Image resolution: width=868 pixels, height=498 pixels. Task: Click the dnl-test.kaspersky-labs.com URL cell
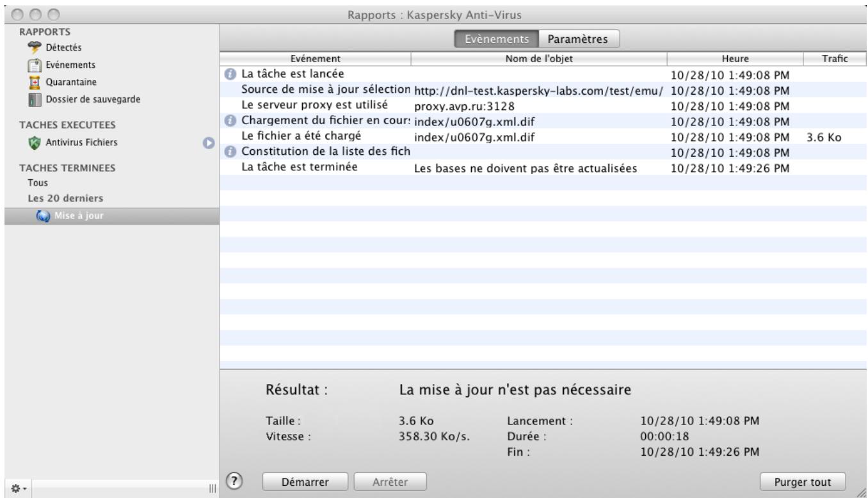538,90
